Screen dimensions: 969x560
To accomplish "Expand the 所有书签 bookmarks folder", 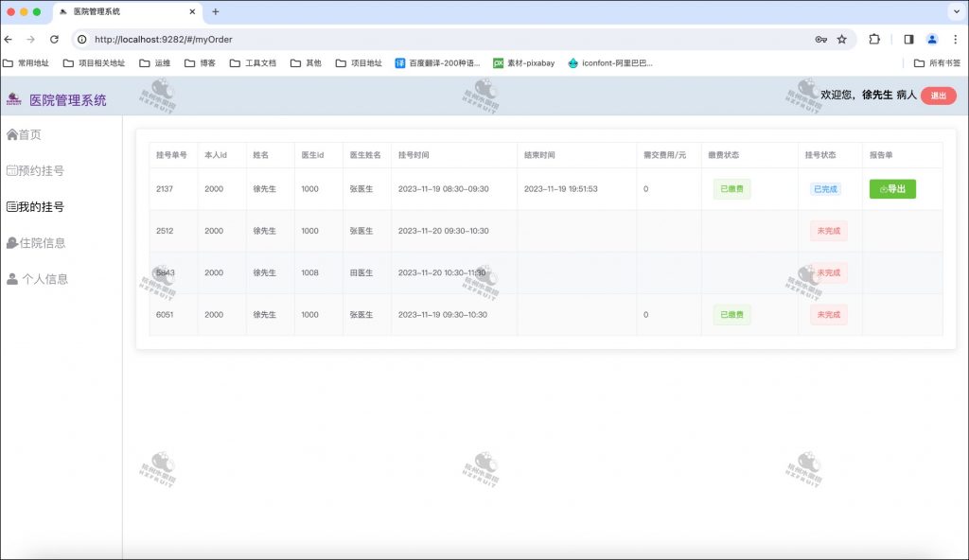I will point(936,63).
